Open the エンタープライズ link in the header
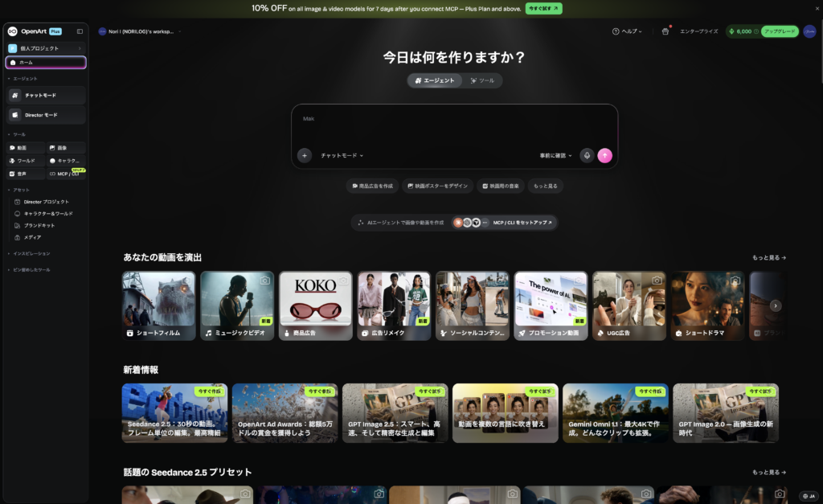Viewport: 823px width, 504px height. pos(698,31)
